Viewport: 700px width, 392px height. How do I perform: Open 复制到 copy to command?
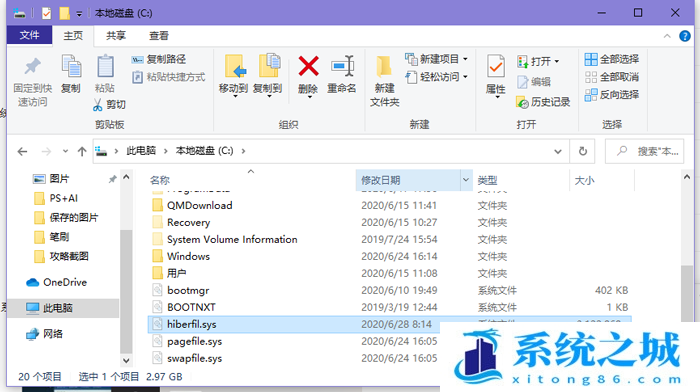click(x=268, y=75)
